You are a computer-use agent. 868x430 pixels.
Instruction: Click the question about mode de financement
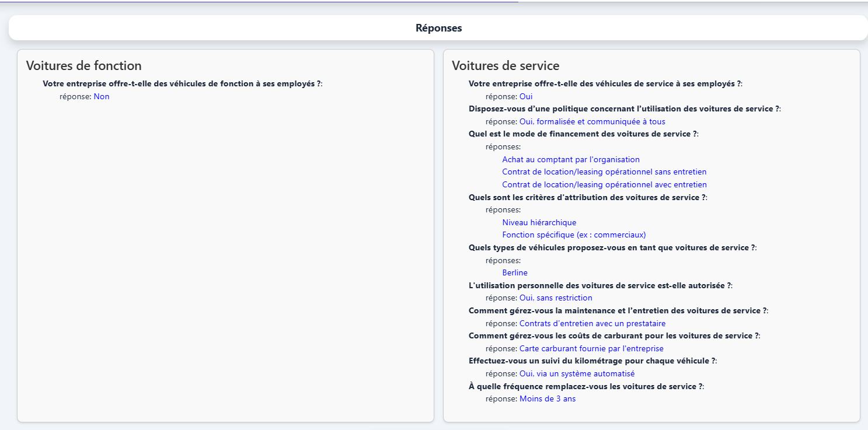coord(583,134)
